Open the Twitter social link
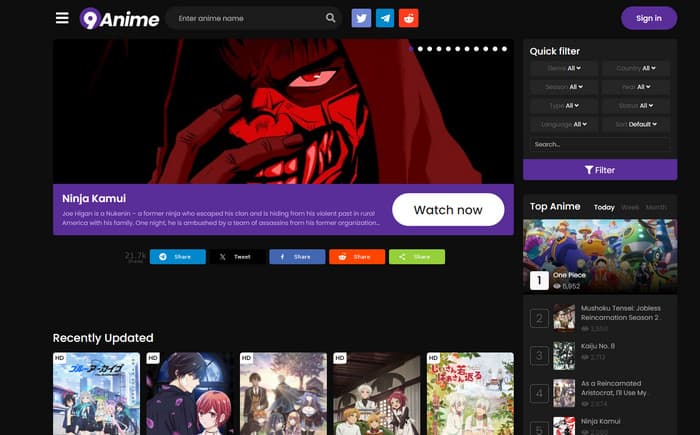Image resolution: width=700 pixels, height=435 pixels. pyautogui.click(x=361, y=18)
